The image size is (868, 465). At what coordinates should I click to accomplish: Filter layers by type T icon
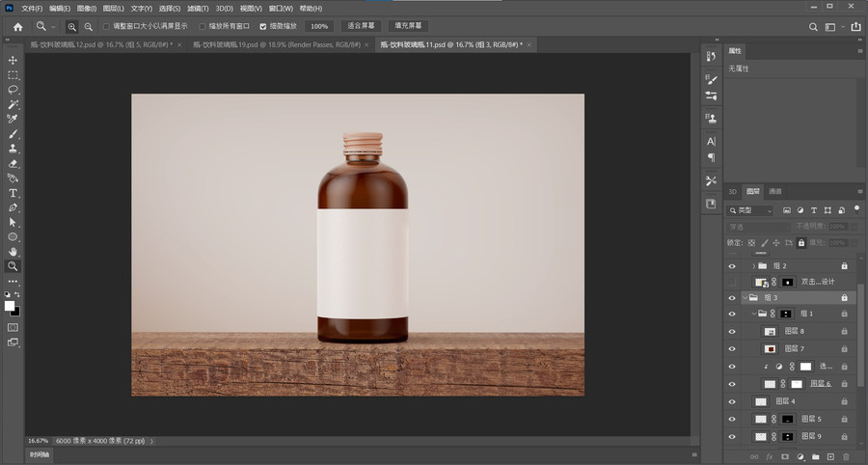(814, 210)
